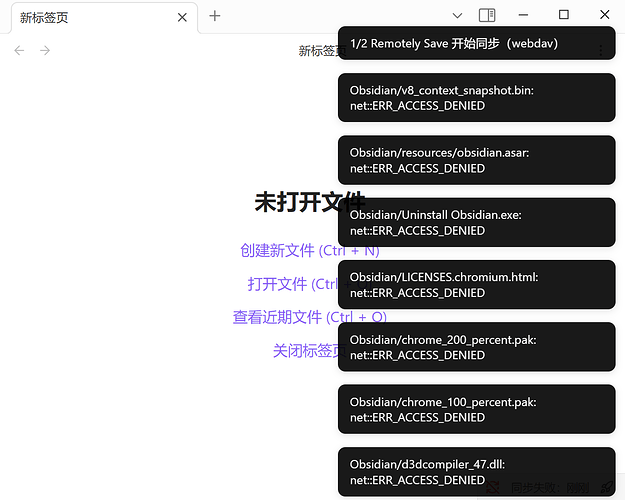Expand the tab list dropdown chevron
This screenshot has height=500, width=625.
click(x=457, y=16)
